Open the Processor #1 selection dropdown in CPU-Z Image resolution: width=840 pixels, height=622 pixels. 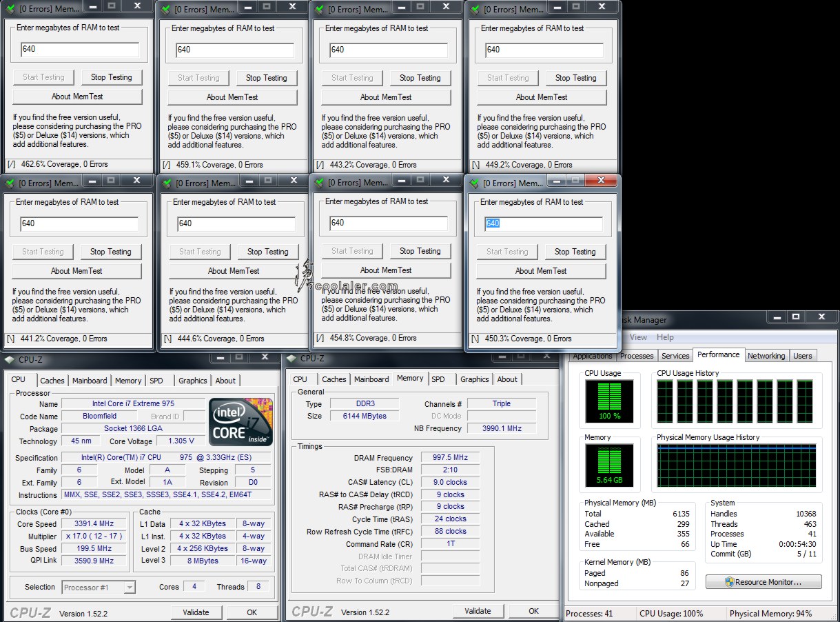click(x=99, y=588)
